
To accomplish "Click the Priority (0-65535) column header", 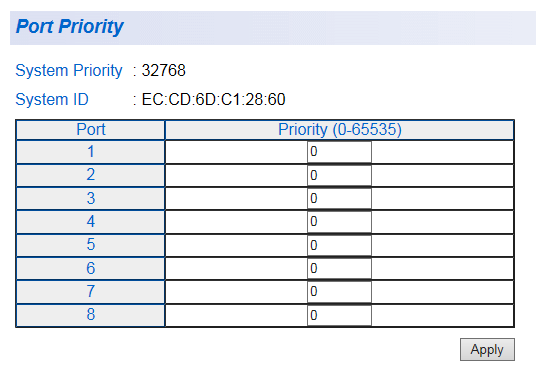I will [x=339, y=130].
